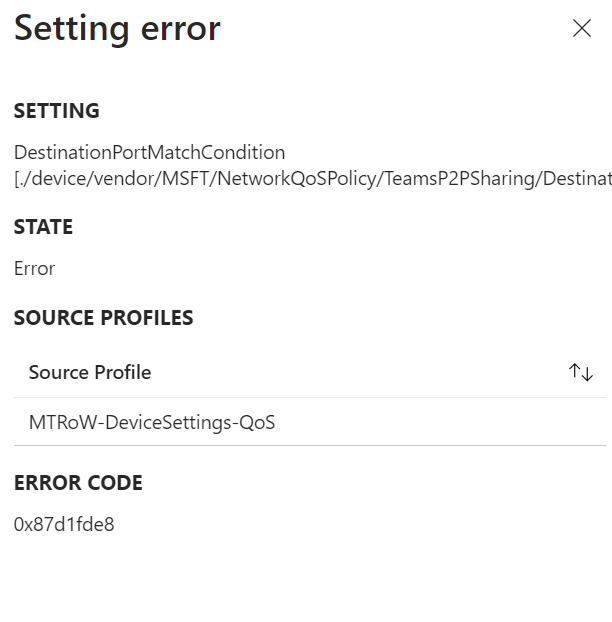612x622 pixels.
Task: Select the MTRoW-DeviceSettings-QoS profile row
Action: (x=152, y=423)
